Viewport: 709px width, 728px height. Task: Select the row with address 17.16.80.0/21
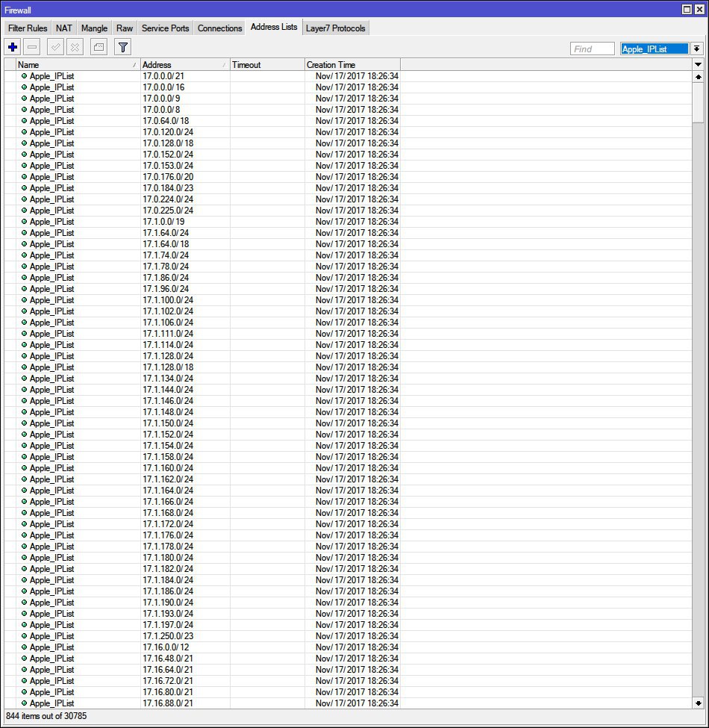coord(348,691)
